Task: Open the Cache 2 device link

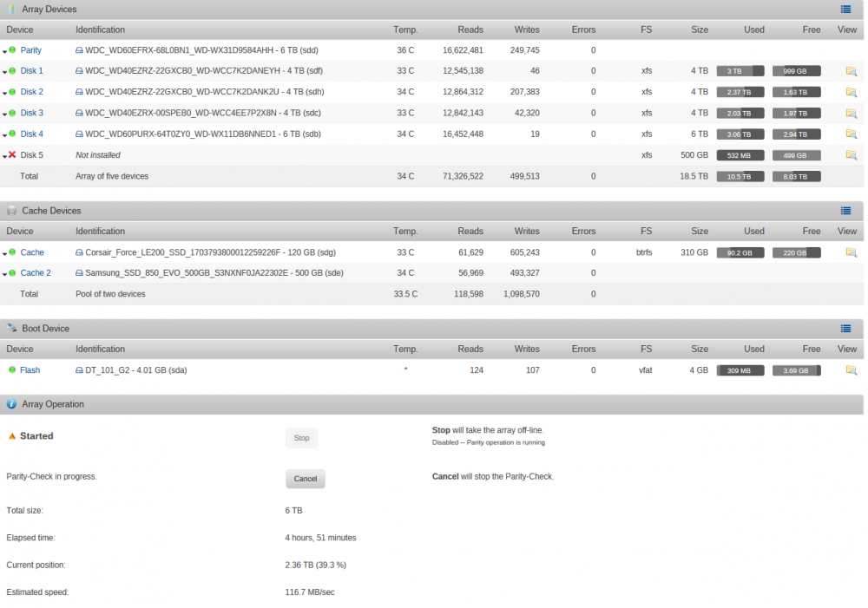Action: [x=36, y=272]
